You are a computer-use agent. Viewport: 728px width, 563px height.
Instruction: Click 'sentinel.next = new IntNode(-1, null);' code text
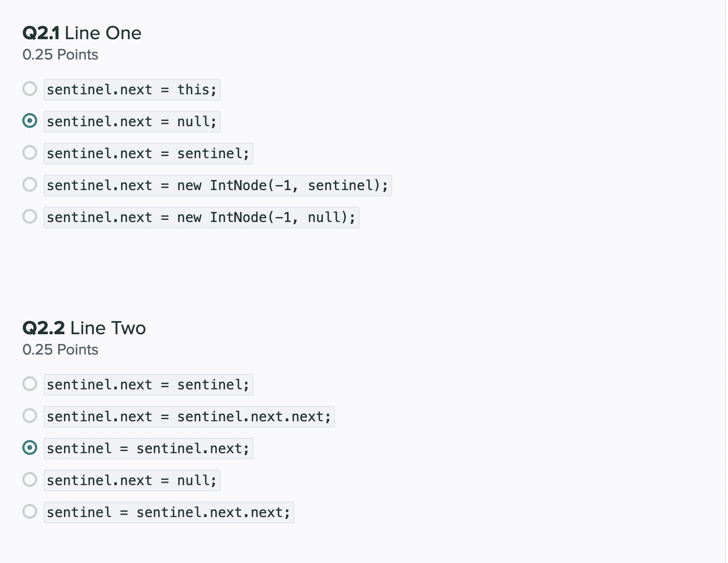(201, 218)
